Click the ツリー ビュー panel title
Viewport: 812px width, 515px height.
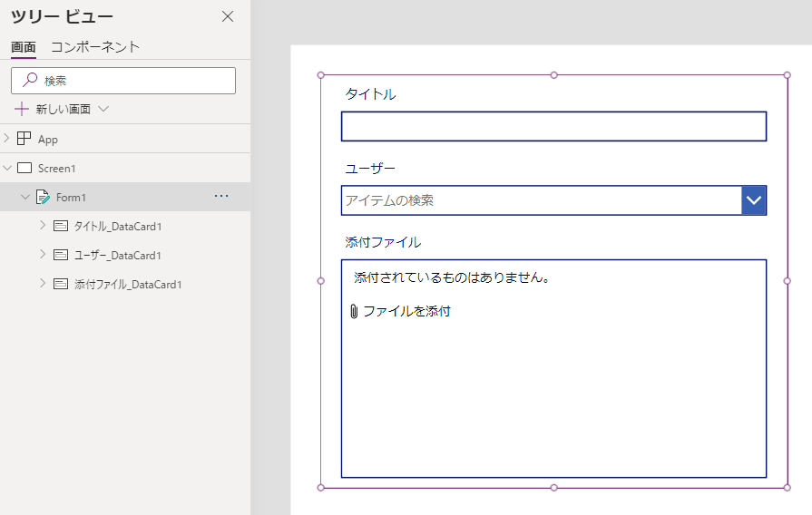coord(62,16)
